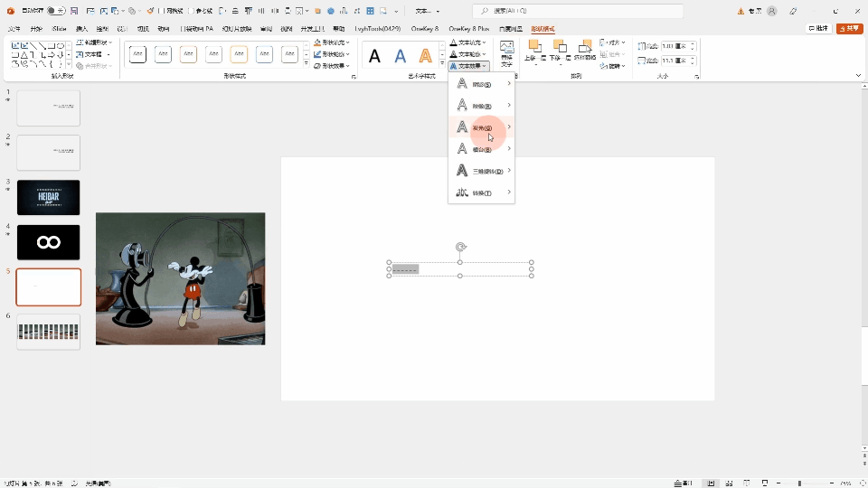Open the Shape Effects dropdown
Screen dimensions: 868x488
(332, 66)
